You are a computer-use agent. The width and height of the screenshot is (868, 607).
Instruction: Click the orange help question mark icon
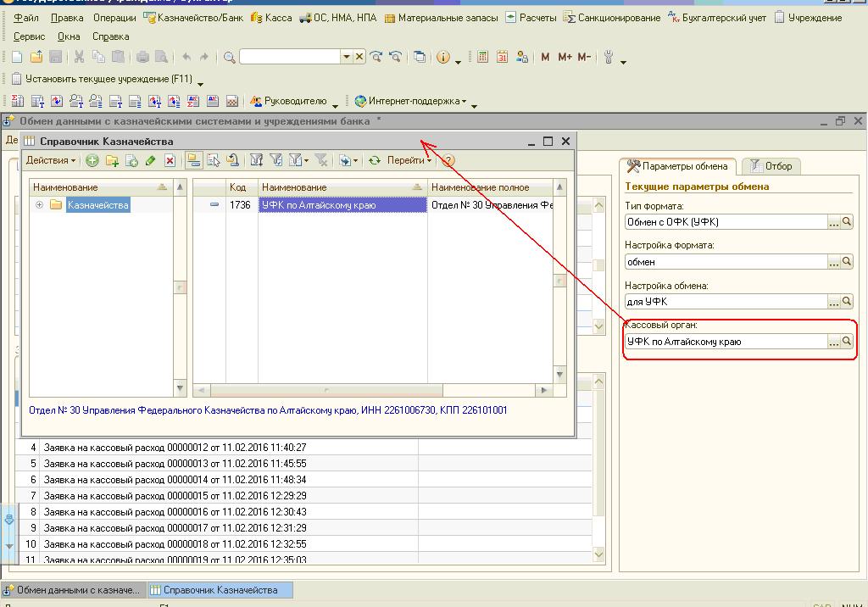point(448,160)
